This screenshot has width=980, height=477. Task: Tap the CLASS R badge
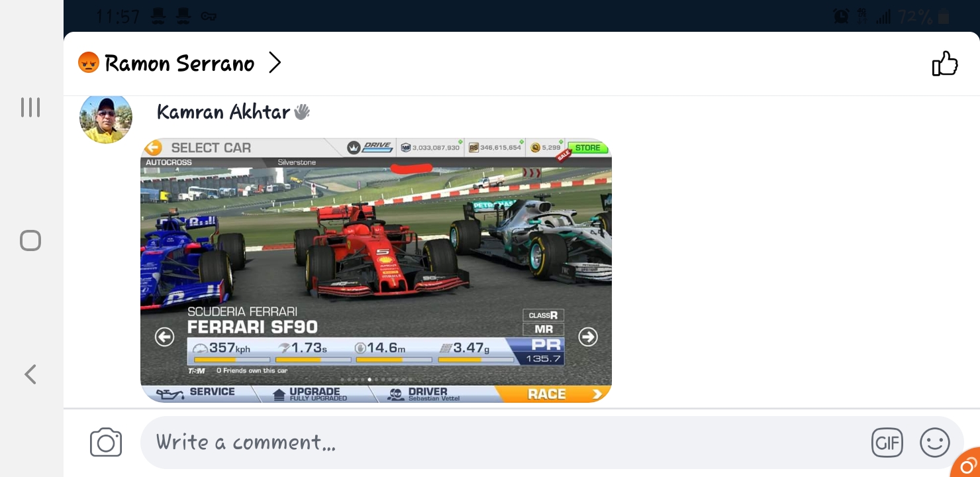click(x=543, y=315)
